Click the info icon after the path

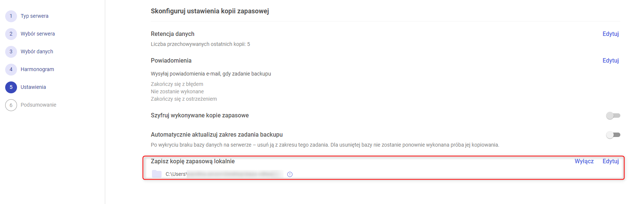(290, 174)
